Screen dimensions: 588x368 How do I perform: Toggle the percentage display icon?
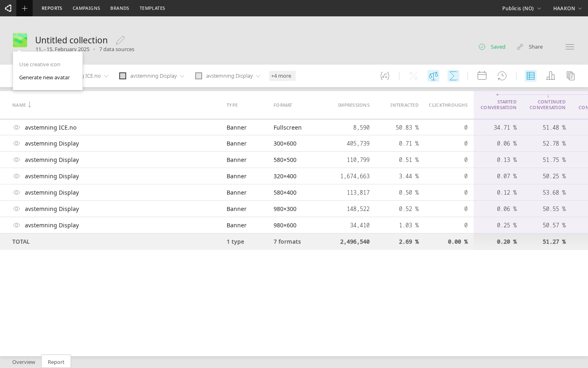(413, 76)
